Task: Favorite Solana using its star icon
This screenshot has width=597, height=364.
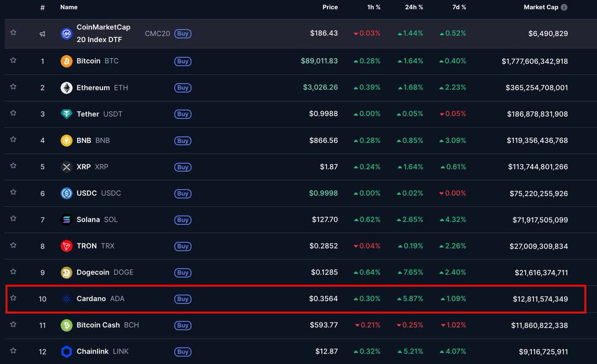Action: click(x=13, y=219)
